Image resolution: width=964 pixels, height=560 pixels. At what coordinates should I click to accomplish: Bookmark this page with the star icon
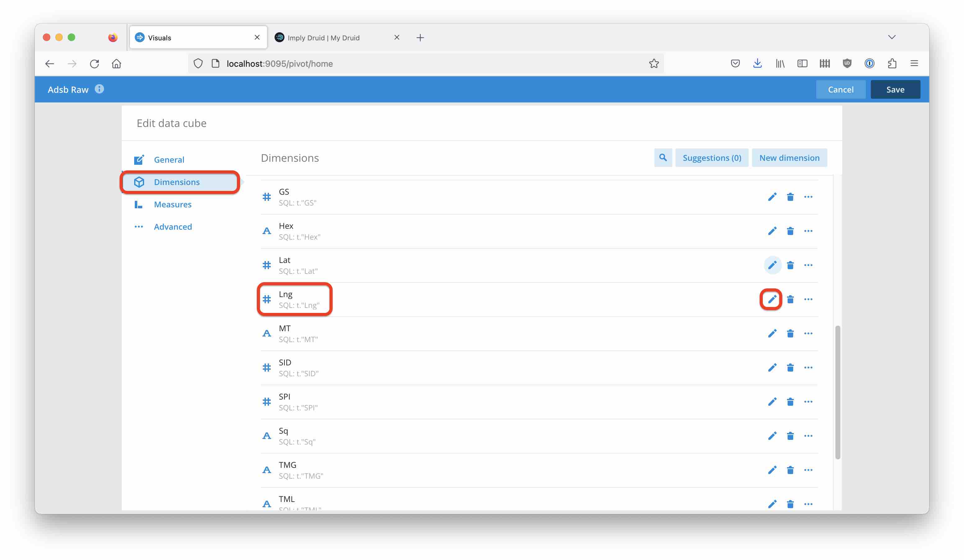(654, 63)
